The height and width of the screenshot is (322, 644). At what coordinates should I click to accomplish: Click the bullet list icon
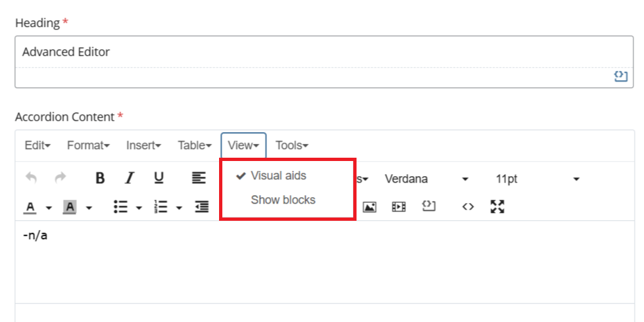click(x=120, y=207)
